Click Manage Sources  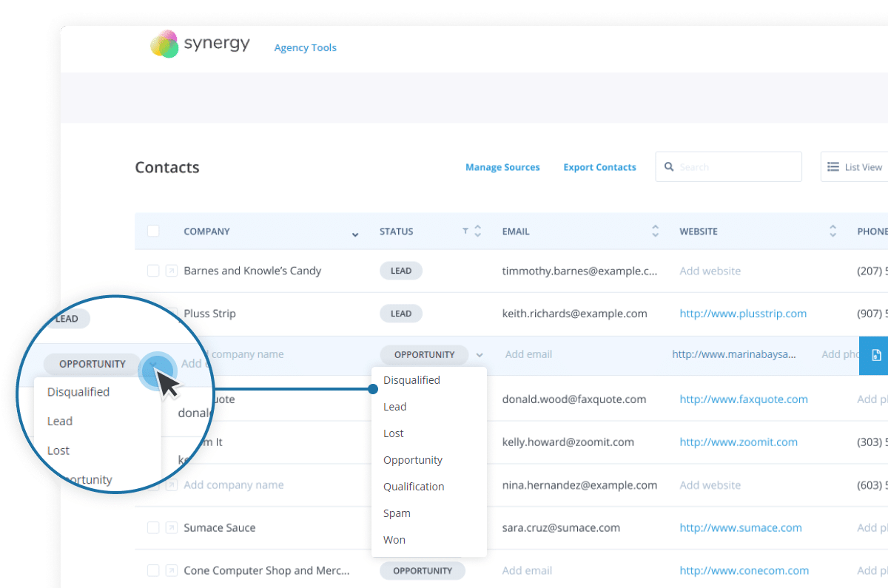pos(502,167)
